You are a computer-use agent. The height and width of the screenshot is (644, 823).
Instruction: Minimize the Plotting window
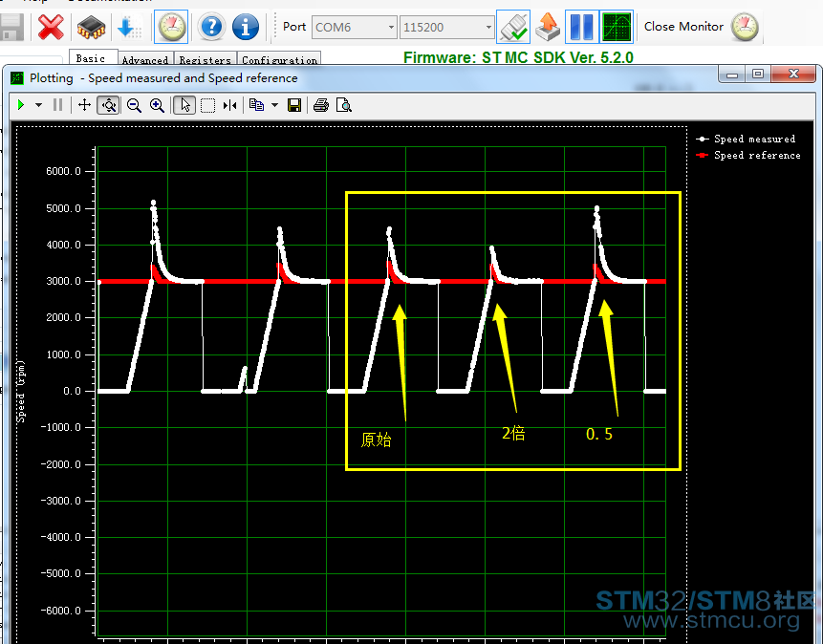731,74
